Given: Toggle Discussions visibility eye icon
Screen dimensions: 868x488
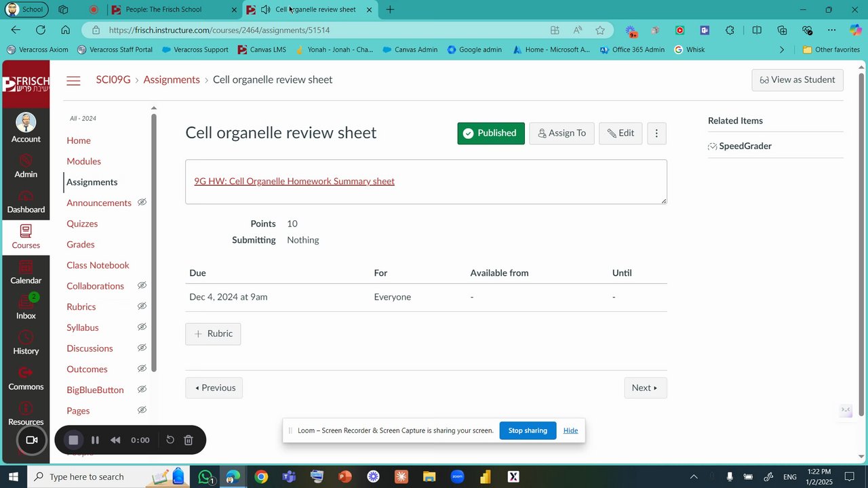Looking at the screenshot, I should click(142, 348).
